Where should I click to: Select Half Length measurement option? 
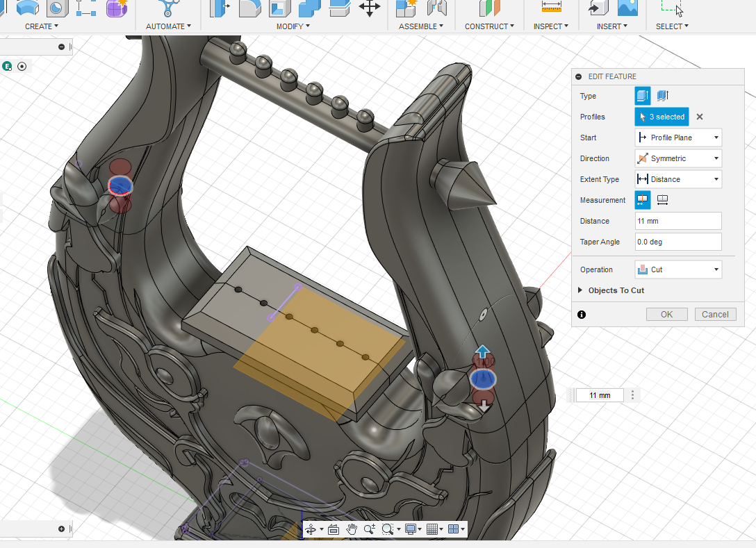(x=643, y=200)
